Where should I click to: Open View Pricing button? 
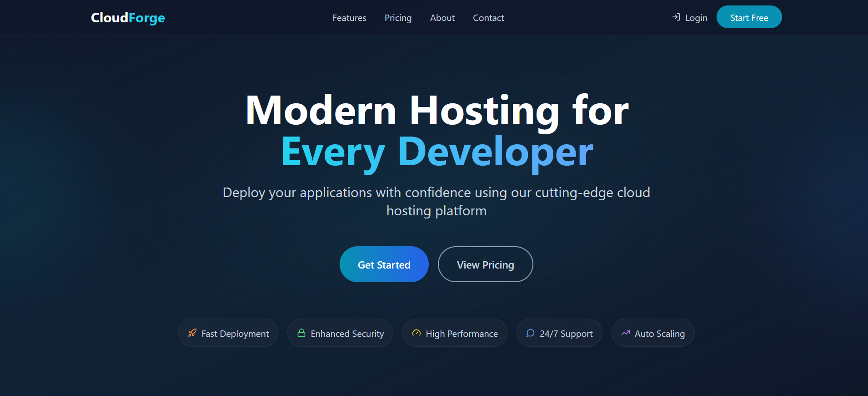tap(485, 264)
